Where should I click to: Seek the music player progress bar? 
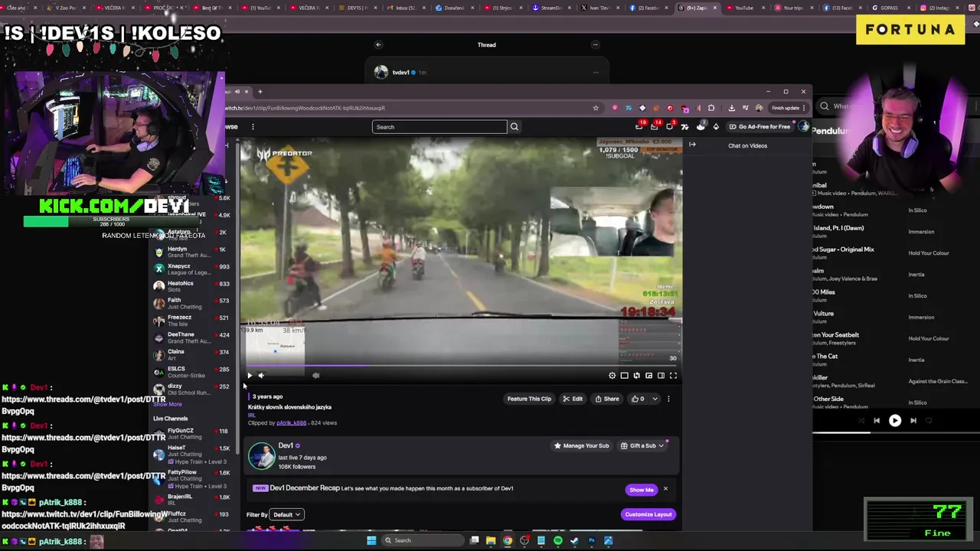click(896, 432)
